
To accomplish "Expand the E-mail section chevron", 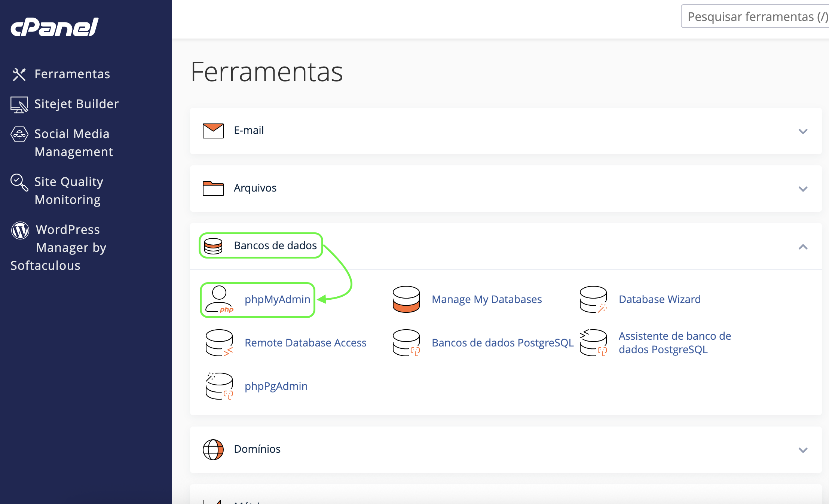I will (803, 131).
